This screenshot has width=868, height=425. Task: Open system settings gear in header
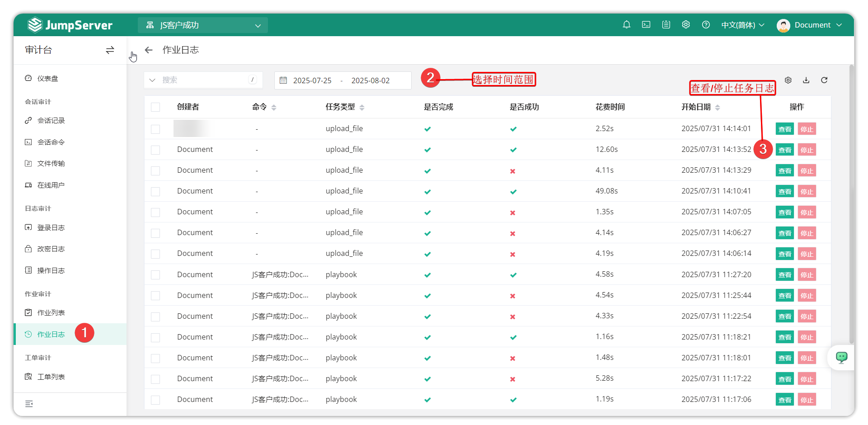pyautogui.click(x=686, y=25)
